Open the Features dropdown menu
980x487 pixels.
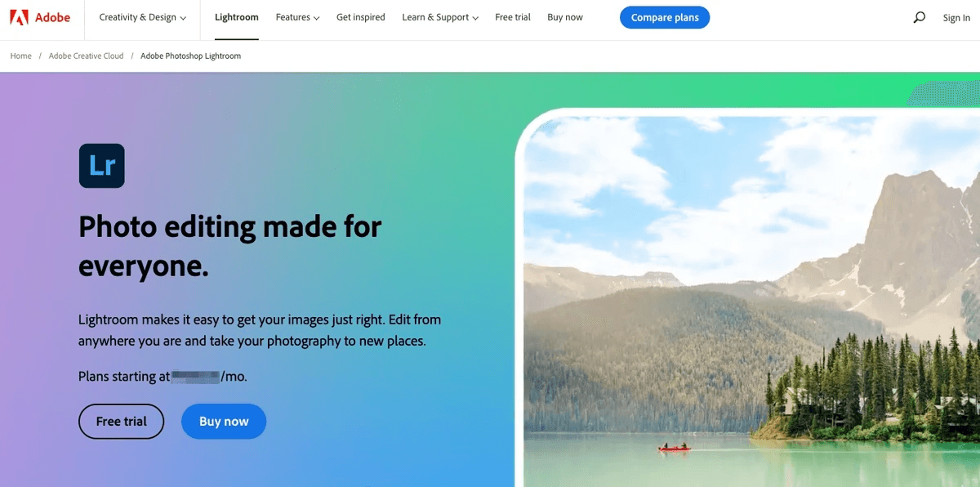pos(297,17)
